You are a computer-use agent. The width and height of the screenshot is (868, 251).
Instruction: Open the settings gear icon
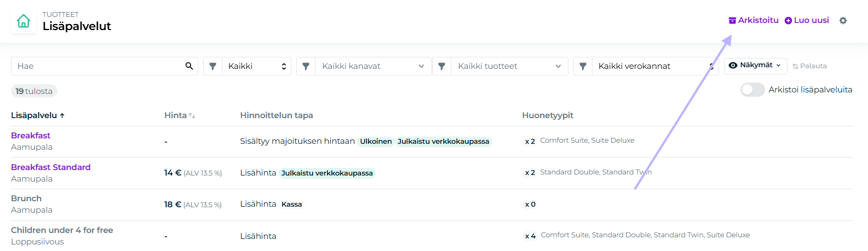pos(843,20)
